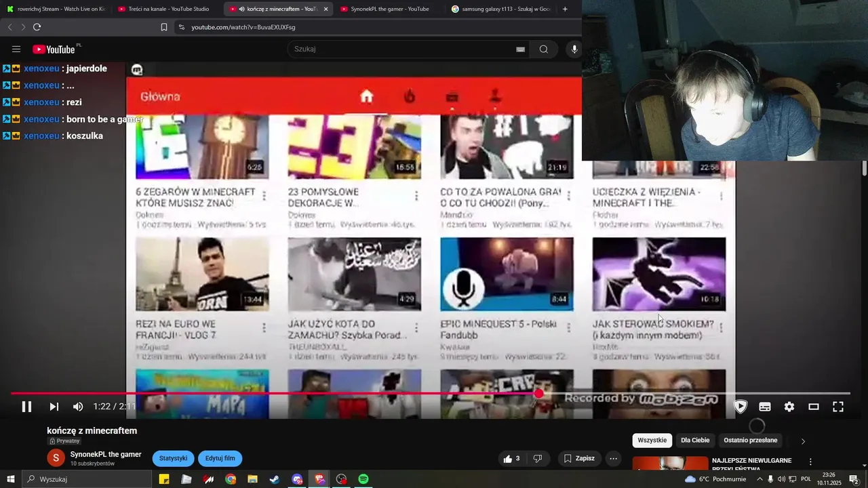Launch Steam from taskbar
Viewport: 868px width, 488px height.
click(x=275, y=479)
